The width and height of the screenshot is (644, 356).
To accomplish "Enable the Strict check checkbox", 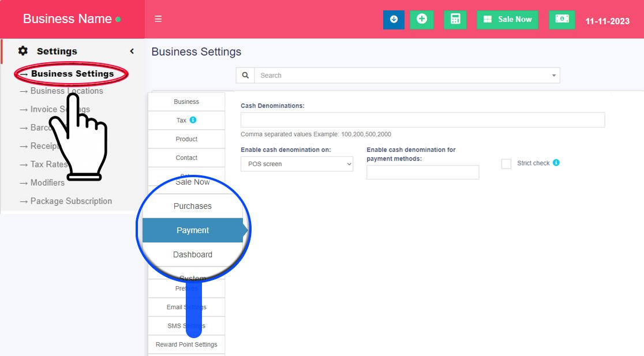I will pos(506,164).
